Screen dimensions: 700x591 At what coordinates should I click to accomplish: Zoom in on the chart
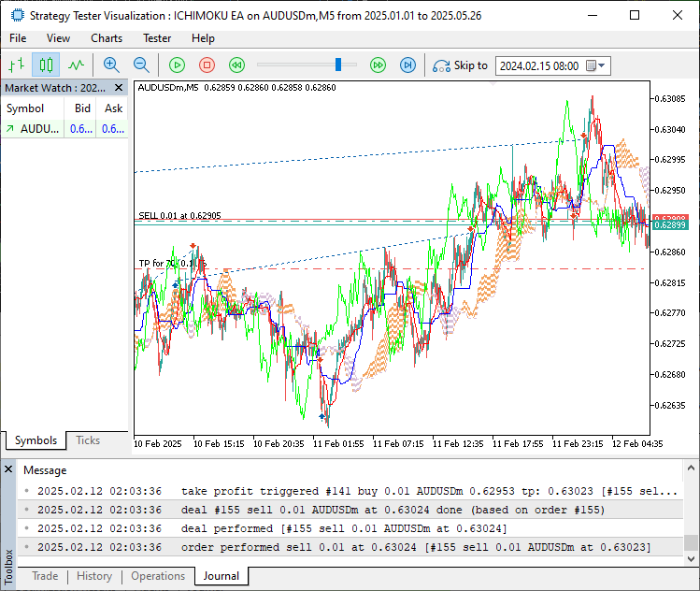(x=111, y=65)
